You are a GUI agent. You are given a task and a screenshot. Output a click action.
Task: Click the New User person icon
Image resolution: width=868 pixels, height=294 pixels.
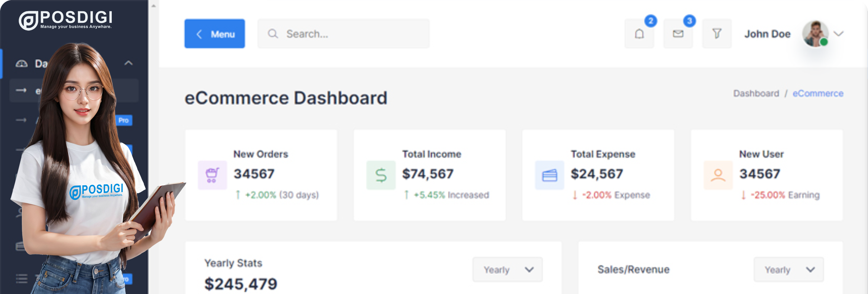(x=718, y=175)
